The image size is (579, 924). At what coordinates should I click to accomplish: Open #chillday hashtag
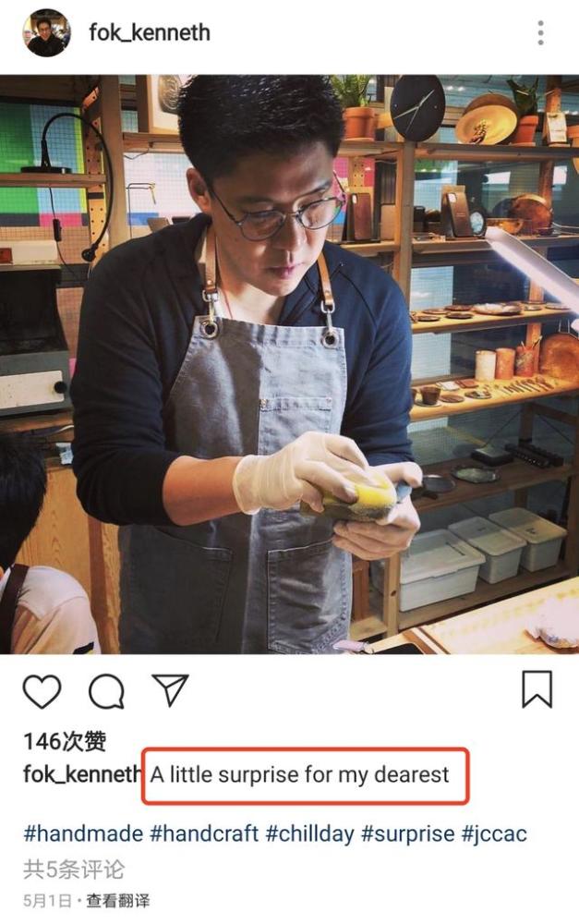pyautogui.click(x=310, y=833)
